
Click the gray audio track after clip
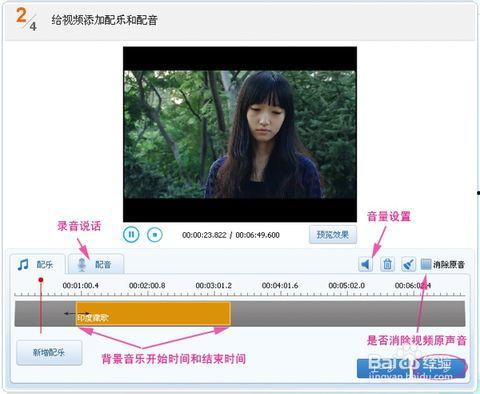(x=348, y=313)
